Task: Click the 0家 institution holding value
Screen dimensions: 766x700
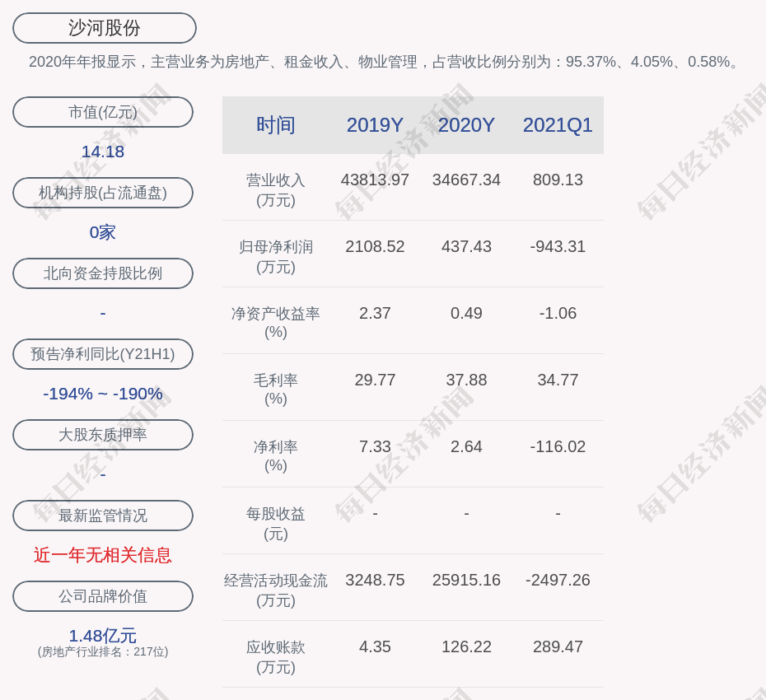Action: pyautogui.click(x=103, y=232)
